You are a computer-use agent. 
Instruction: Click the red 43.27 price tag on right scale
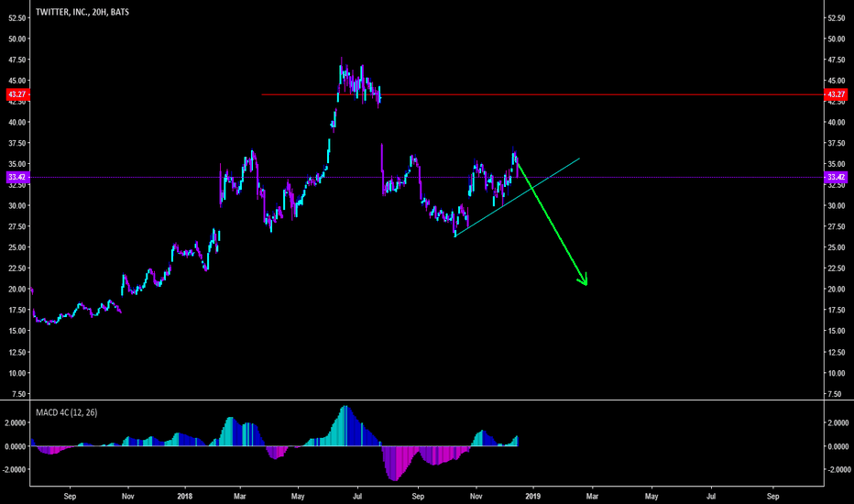pyautogui.click(x=836, y=94)
